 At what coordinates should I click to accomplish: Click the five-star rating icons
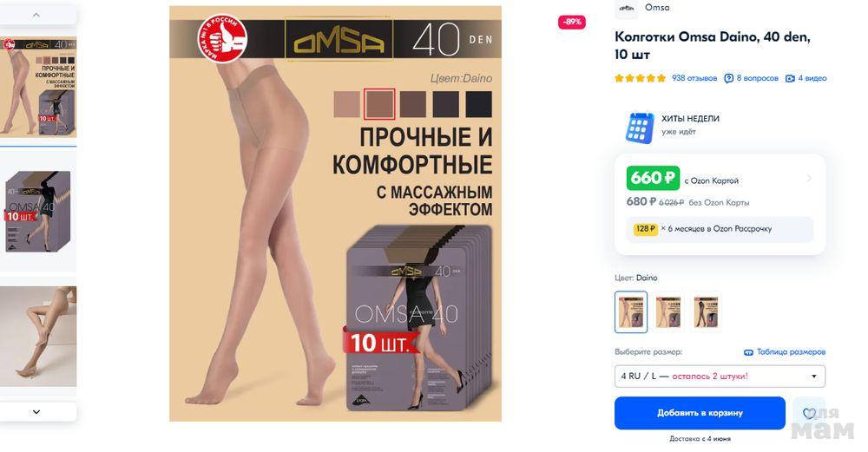pyautogui.click(x=641, y=79)
